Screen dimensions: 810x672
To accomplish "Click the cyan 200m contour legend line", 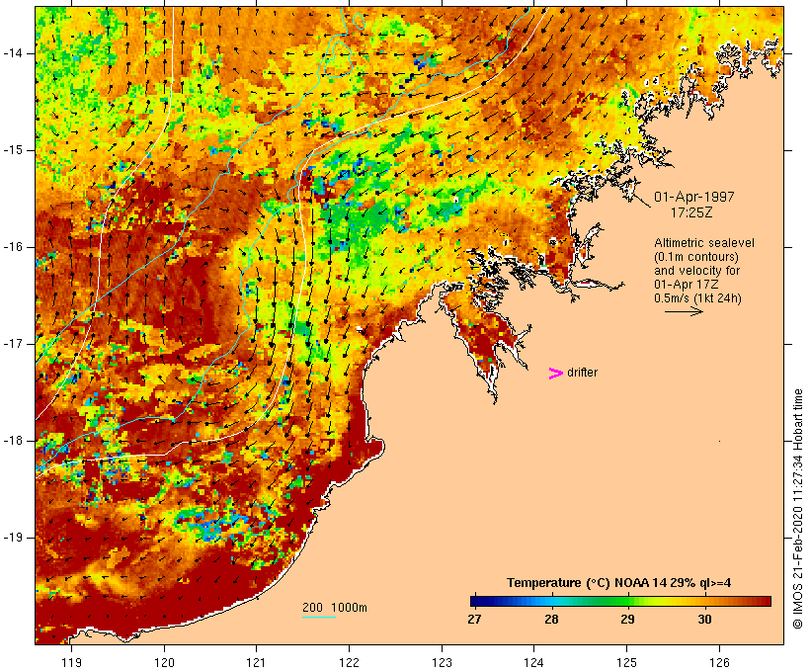I will (319, 617).
